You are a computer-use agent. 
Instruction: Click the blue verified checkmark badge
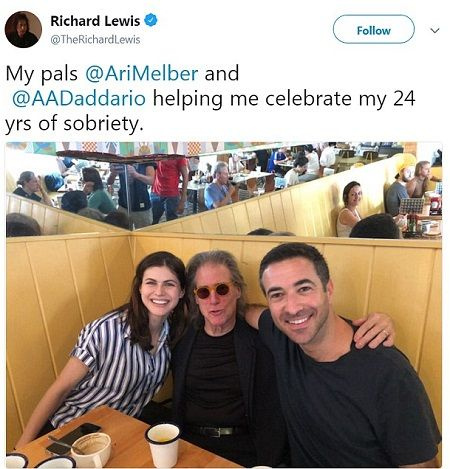click(x=151, y=20)
